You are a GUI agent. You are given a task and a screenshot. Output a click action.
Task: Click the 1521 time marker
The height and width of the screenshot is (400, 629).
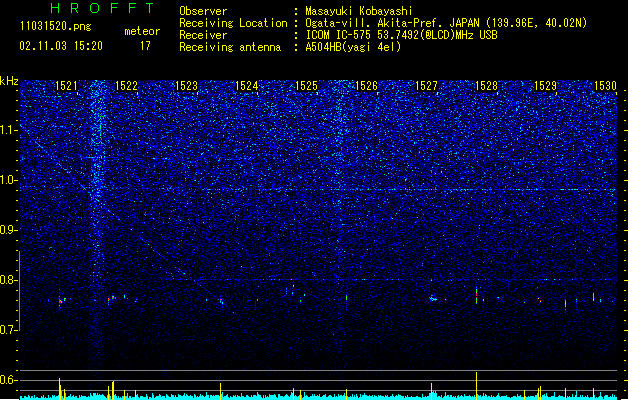point(66,86)
